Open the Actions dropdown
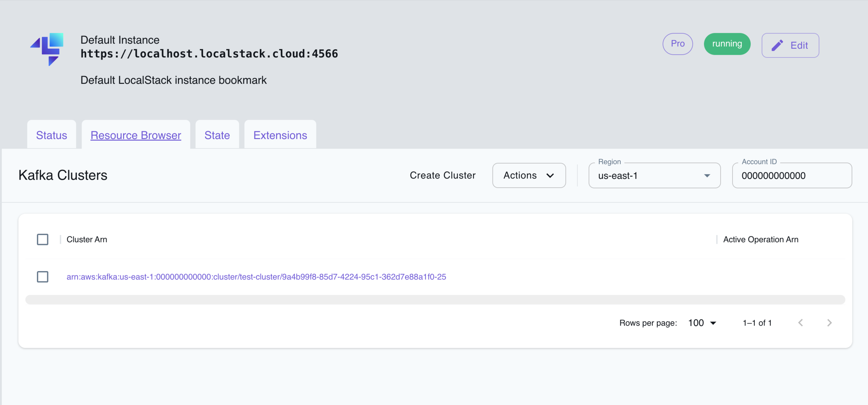Screen dimensions: 868x405 [x=529, y=175]
